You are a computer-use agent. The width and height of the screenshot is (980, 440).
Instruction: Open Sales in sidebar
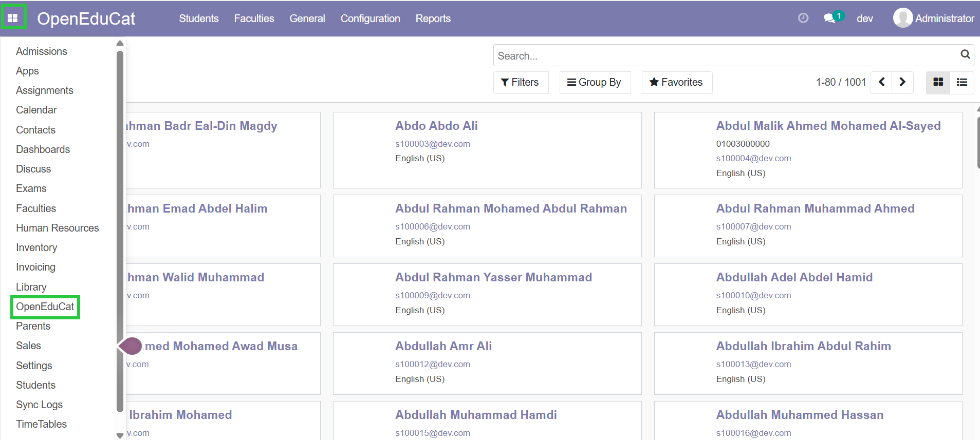28,346
